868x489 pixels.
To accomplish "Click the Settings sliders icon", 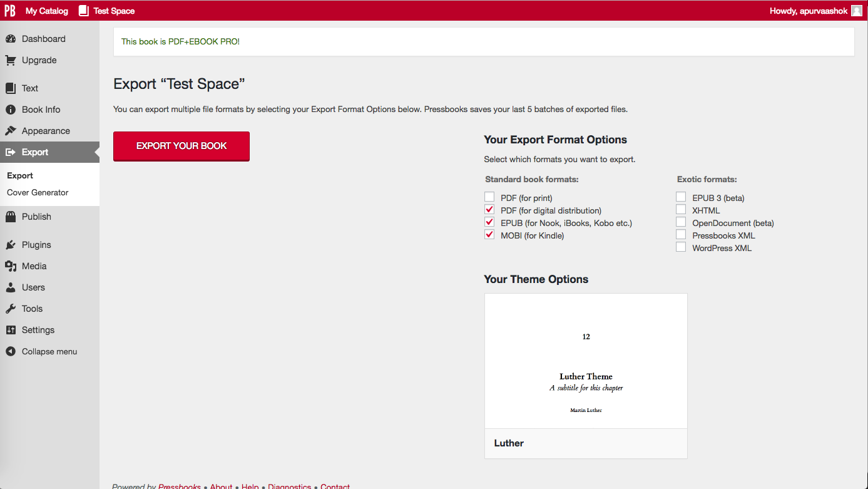I will (x=11, y=330).
